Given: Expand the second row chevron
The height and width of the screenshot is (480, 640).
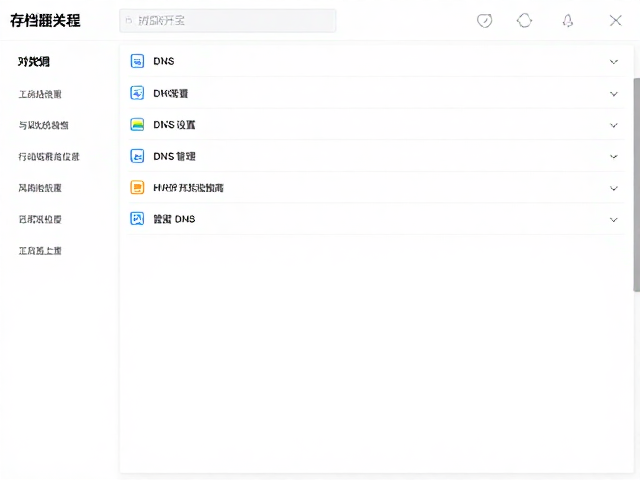Looking at the screenshot, I should click(x=613, y=94).
